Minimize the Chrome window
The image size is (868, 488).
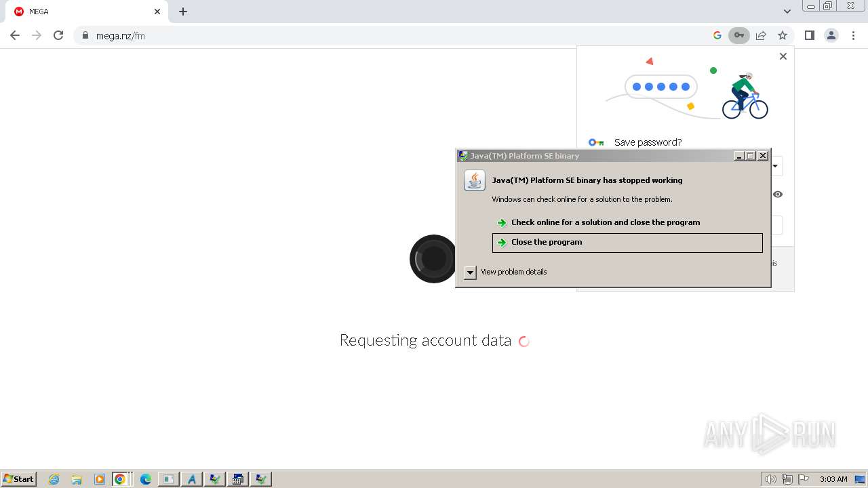(x=811, y=5)
